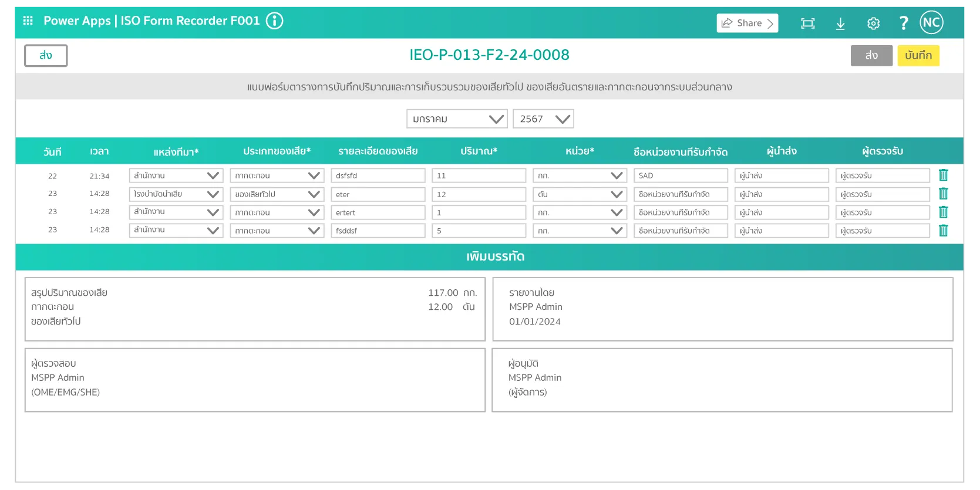Viewport: 980px width, 490px height.
Task: Delete the row with detail ertert
Action: 943,212
